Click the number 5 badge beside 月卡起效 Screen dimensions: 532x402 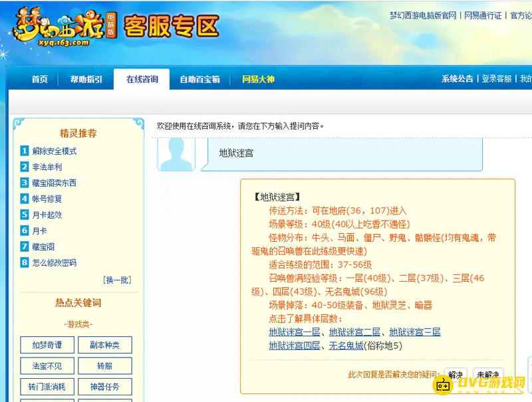pyautogui.click(x=25, y=215)
